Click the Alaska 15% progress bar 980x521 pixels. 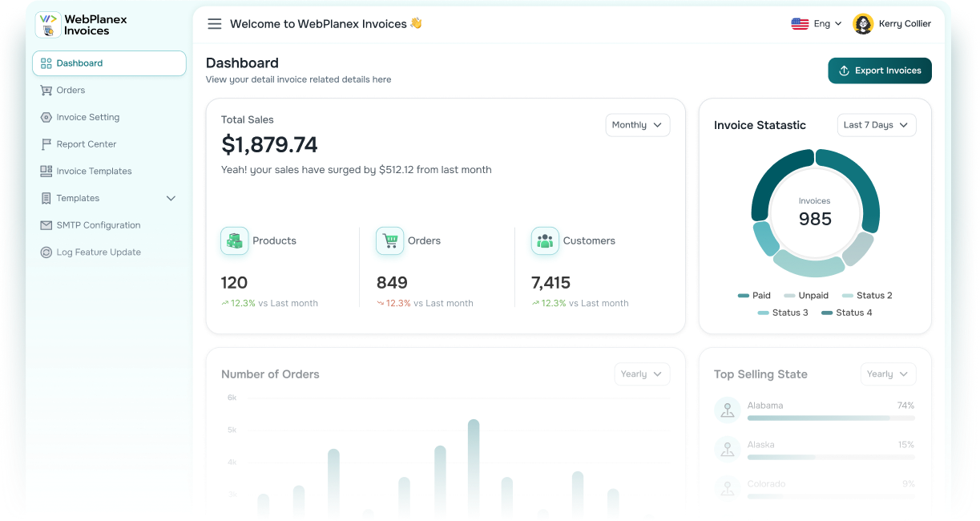coord(831,457)
